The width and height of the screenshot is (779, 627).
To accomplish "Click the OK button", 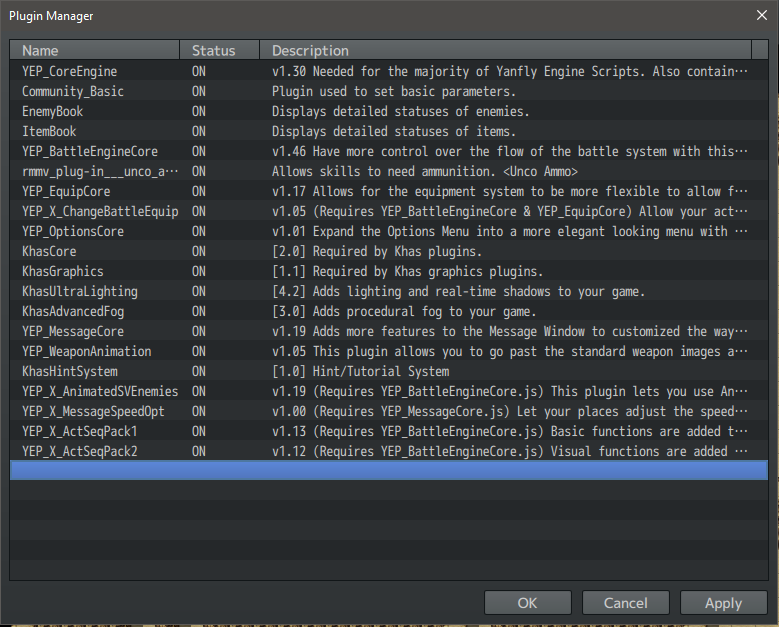I will [x=528, y=603].
